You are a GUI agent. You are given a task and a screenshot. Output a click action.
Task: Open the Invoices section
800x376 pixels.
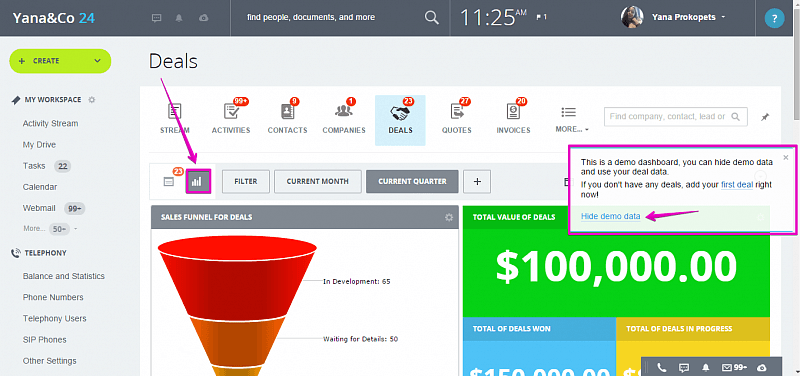(x=513, y=117)
